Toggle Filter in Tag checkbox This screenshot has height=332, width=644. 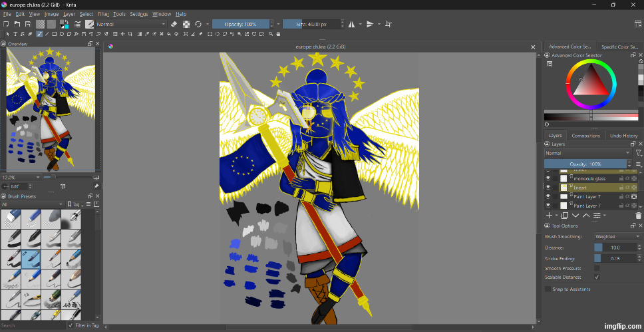(71, 325)
